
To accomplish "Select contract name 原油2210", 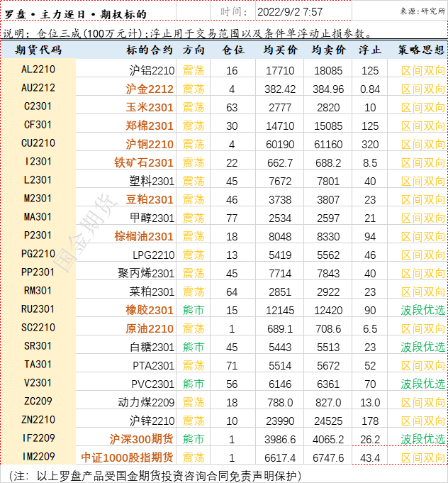I will (150, 329).
